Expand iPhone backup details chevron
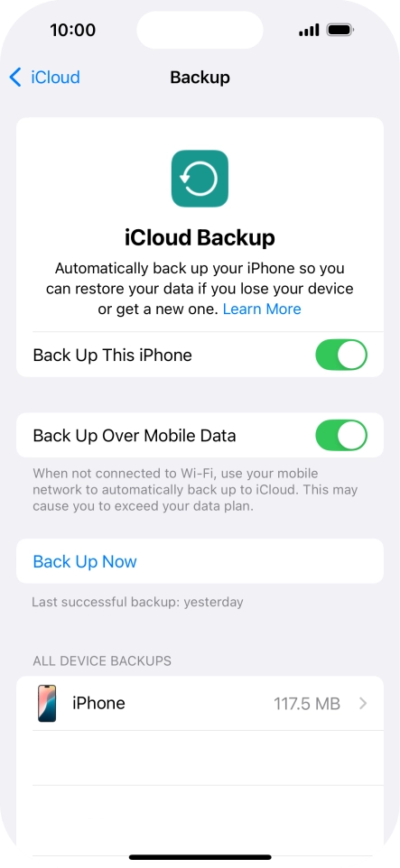 pyautogui.click(x=363, y=703)
